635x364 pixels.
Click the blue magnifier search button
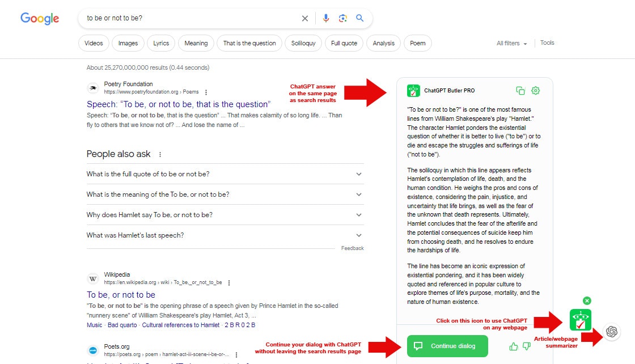tap(359, 18)
